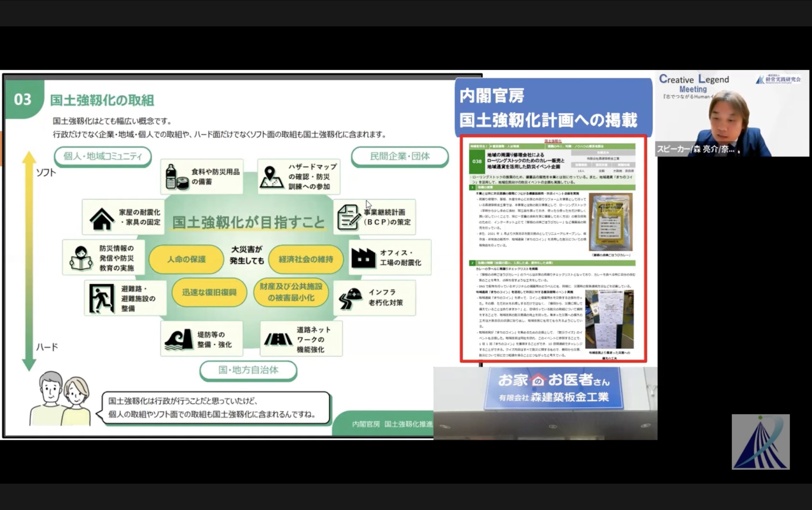Click the speaker video thumbnail of 森 亮介
Viewport: 812px width, 510px height.
731,113
